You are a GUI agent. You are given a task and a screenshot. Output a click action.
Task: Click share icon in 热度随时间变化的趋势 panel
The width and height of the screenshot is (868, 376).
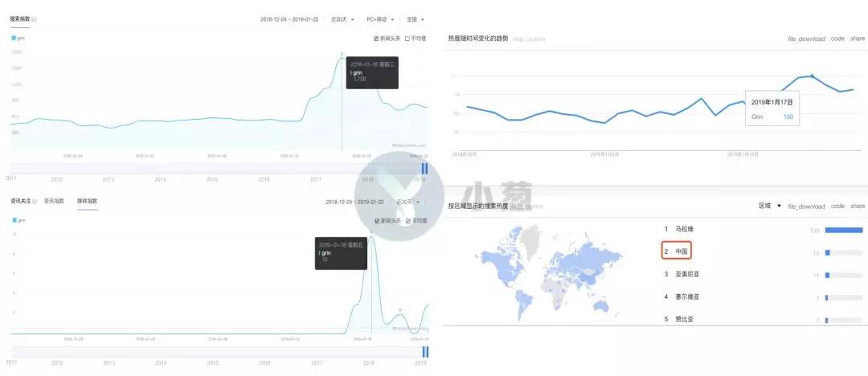pyautogui.click(x=858, y=39)
